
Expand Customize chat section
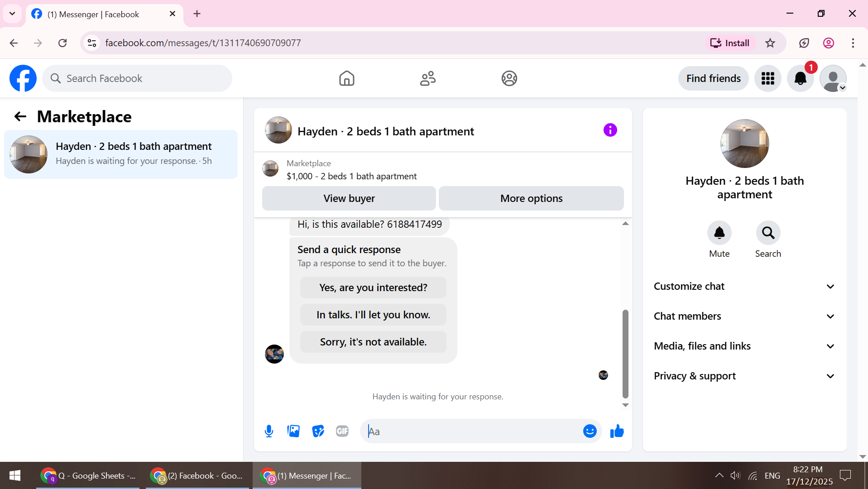click(745, 286)
